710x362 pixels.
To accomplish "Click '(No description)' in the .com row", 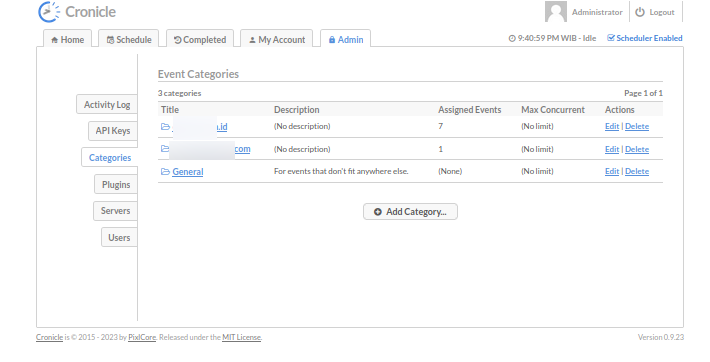I will tap(302, 149).
